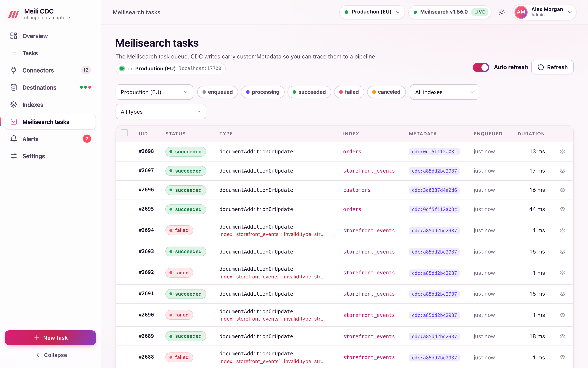The height and width of the screenshot is (368, 588).
Task: Click the Refresh button
Action: (552, 67)
